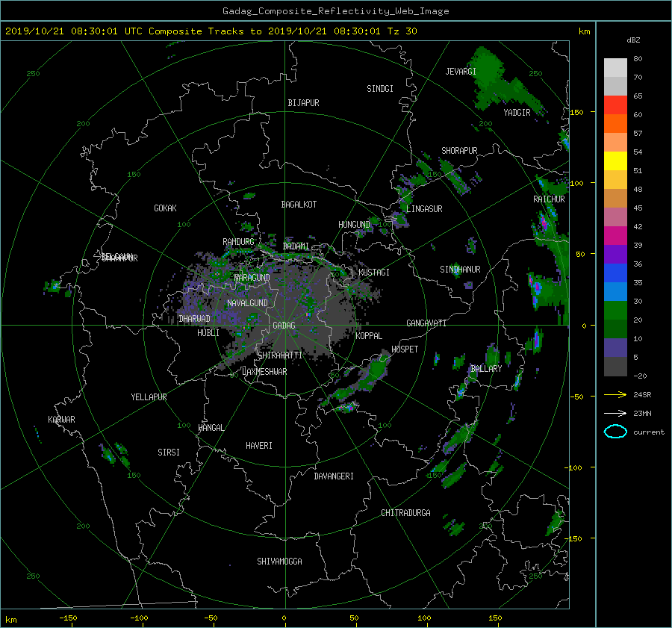Click the GOKAK city label
This screenshot has width=672, height=628.
[166, 208]
